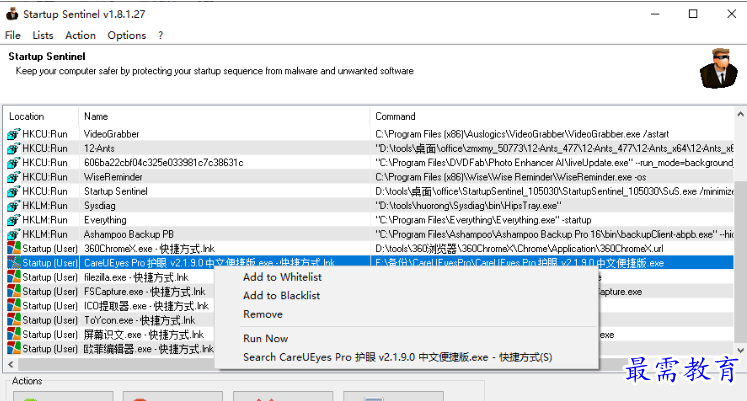This screenshot has width=747, height=401.
Task: Select the filezilla.exe shortcut entry name
Action: click(x=136, y=277)
